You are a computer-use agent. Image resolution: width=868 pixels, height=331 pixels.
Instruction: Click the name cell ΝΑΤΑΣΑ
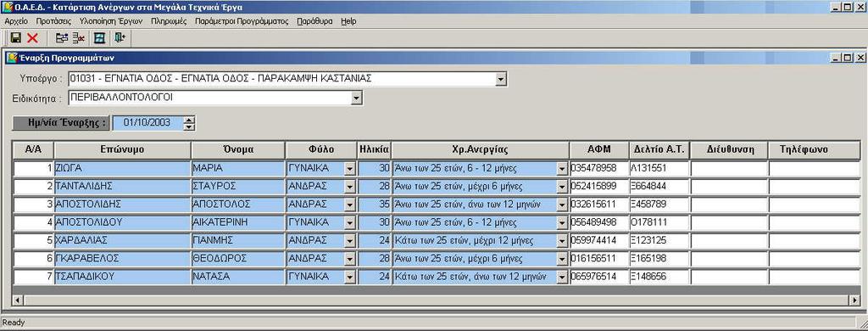(238, 277)
